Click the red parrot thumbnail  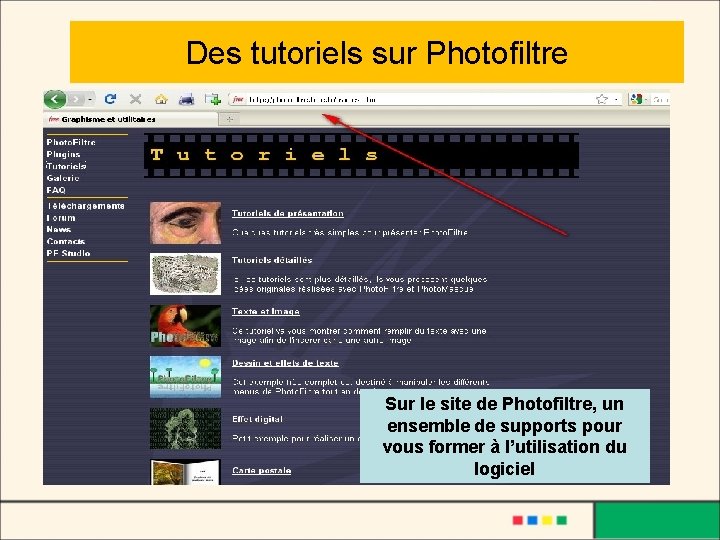coord(186,326)
